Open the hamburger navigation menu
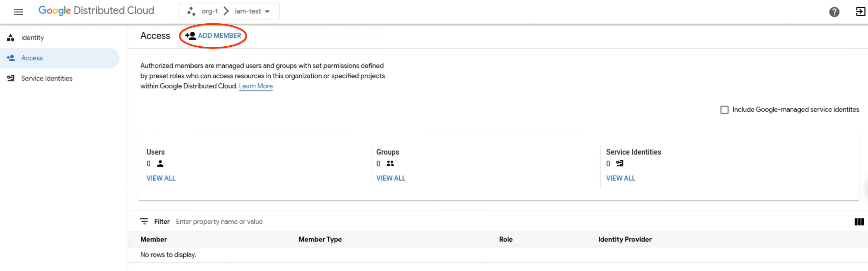868x271 pixels. [18, 12]
